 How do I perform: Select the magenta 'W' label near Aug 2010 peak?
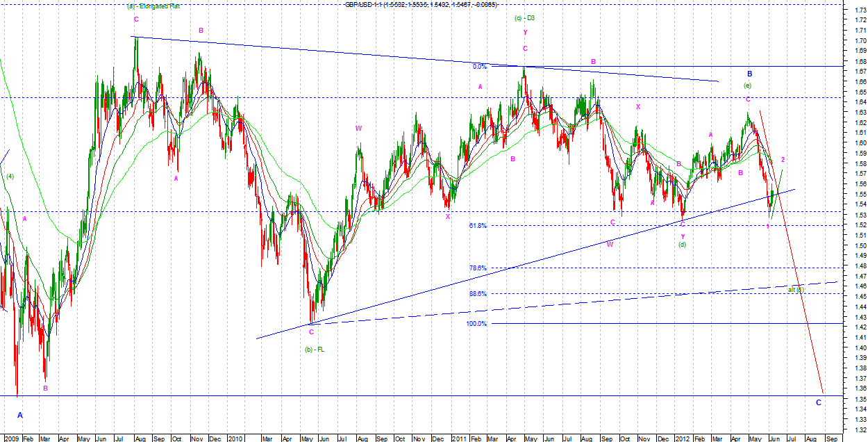pos(358,128)
